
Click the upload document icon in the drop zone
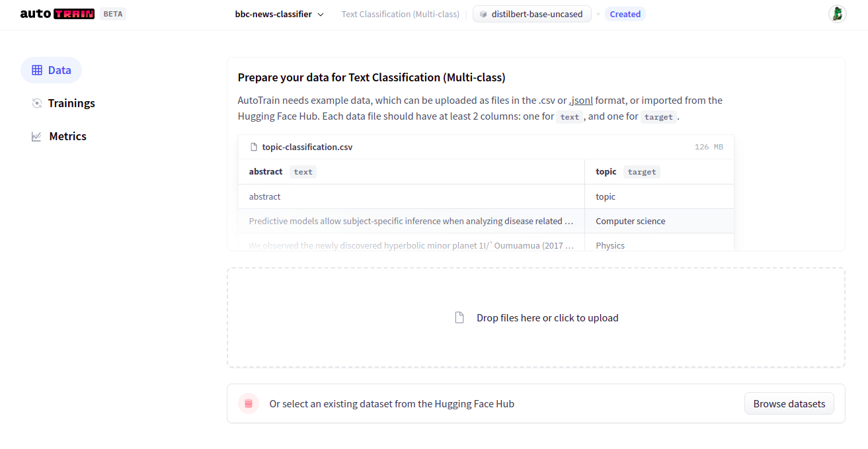click(x=459, y=317)
